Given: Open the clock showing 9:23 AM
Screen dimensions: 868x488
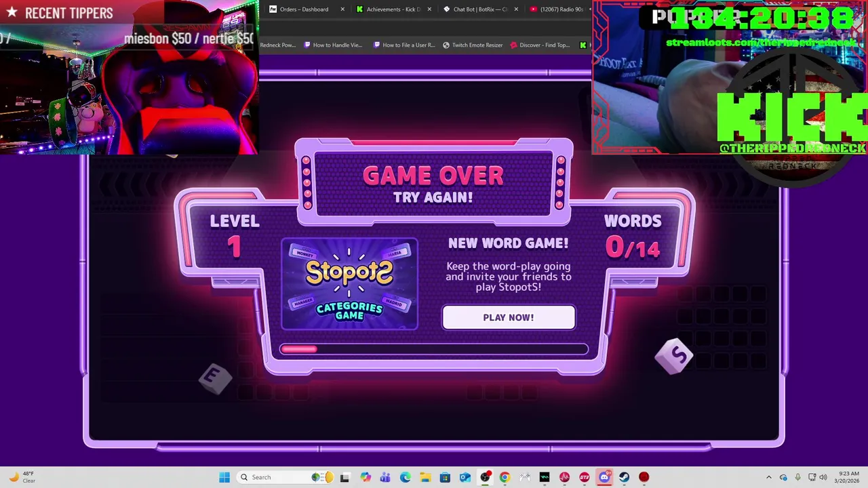Looking at the screenshot, I should point(846,477).
